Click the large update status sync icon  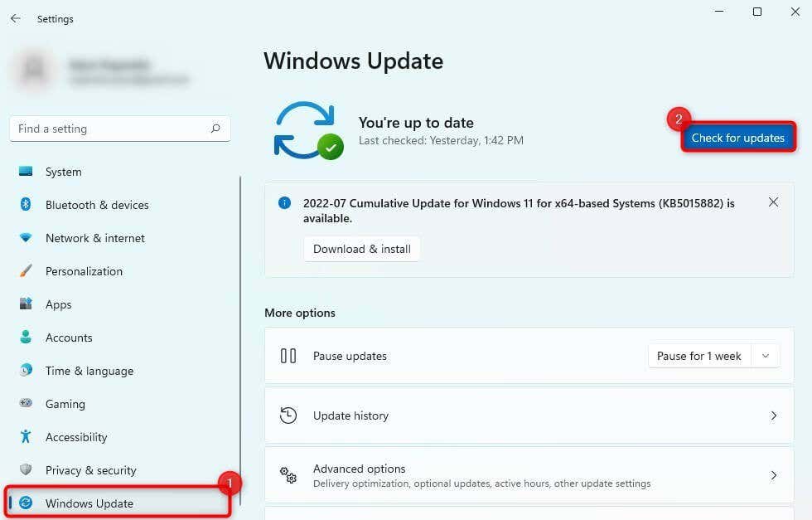click(308, 130)
